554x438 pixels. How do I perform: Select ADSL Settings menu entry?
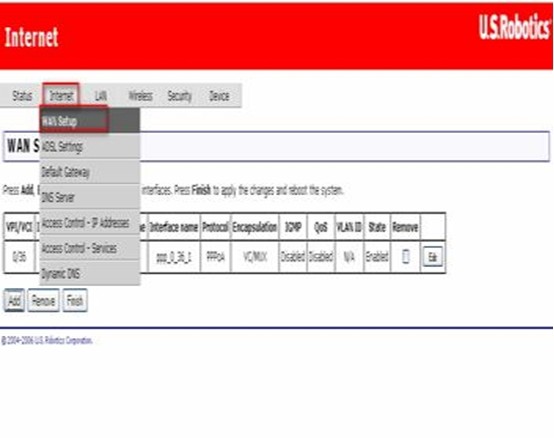(90, 146)
